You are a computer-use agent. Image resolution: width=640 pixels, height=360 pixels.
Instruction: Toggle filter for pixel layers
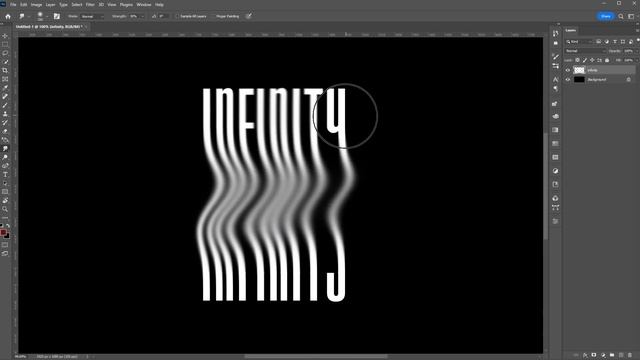tap(598, 42)
